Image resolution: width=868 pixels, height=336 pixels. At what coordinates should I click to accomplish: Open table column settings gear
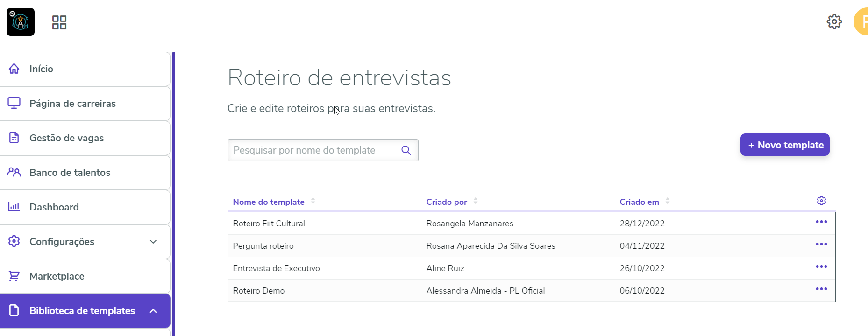pos(821,201)
